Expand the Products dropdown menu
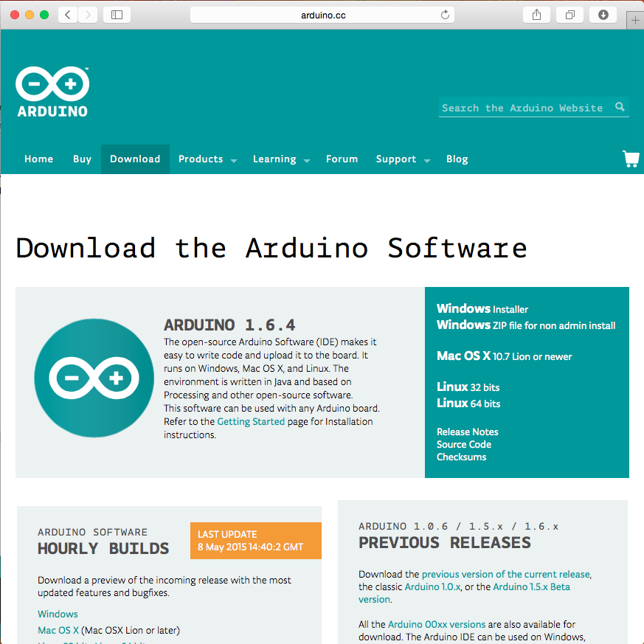Screen dimensions: 644x644 207,159
